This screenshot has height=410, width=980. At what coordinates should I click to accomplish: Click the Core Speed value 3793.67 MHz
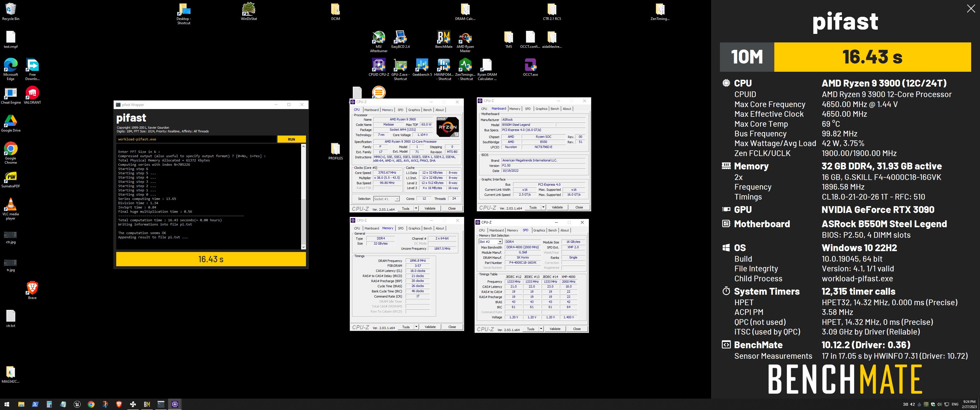[387, 173]
